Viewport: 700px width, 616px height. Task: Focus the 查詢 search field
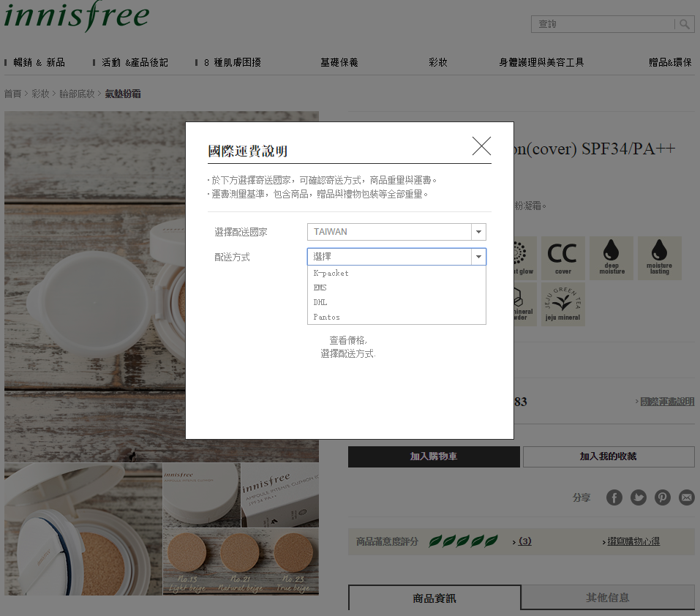603,24
